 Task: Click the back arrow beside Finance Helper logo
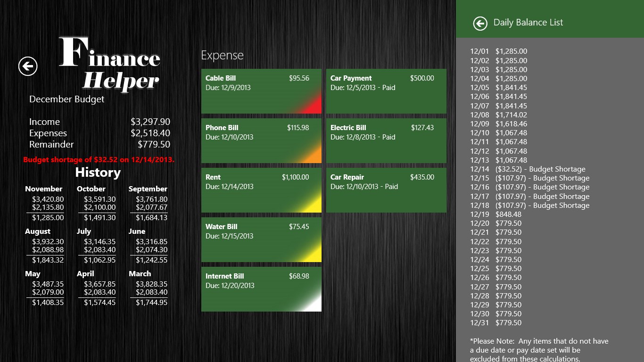point(28,66)
